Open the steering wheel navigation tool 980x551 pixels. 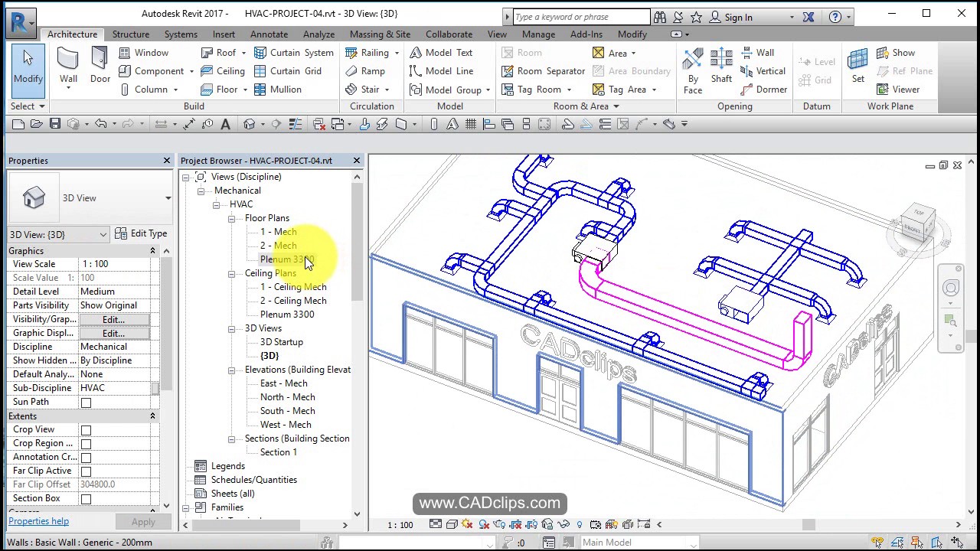coord(950,288)
